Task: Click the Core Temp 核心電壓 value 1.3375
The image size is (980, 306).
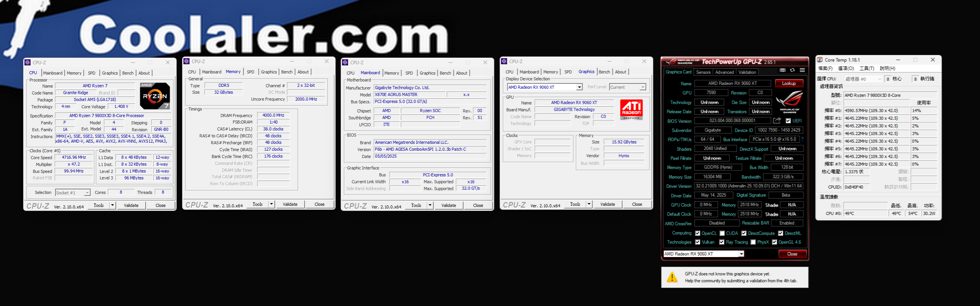Action: [857, 172]
